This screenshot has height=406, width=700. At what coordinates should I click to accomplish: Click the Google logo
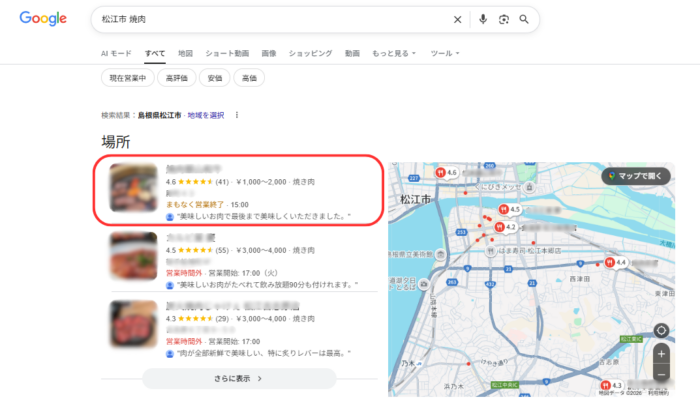click(x=42, y=19)
